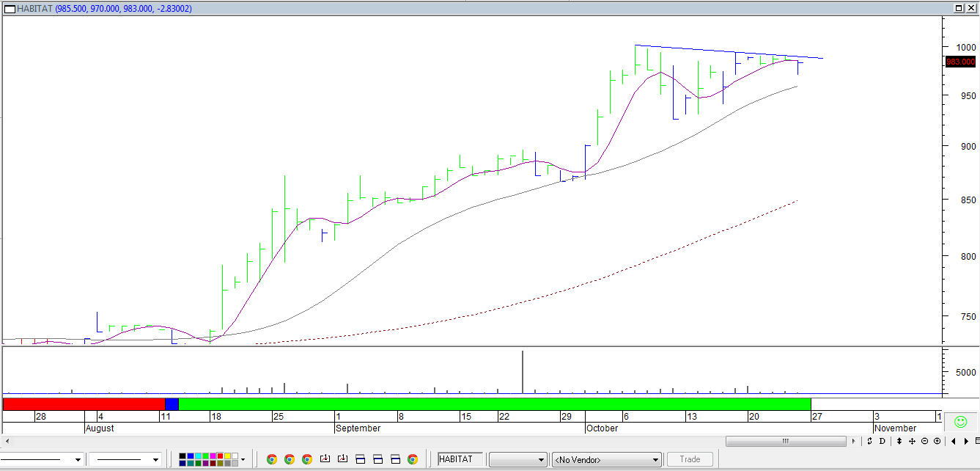Click the 750 price axis label
This screenshot has height=471, width=980.
click(x=968, y=316)
